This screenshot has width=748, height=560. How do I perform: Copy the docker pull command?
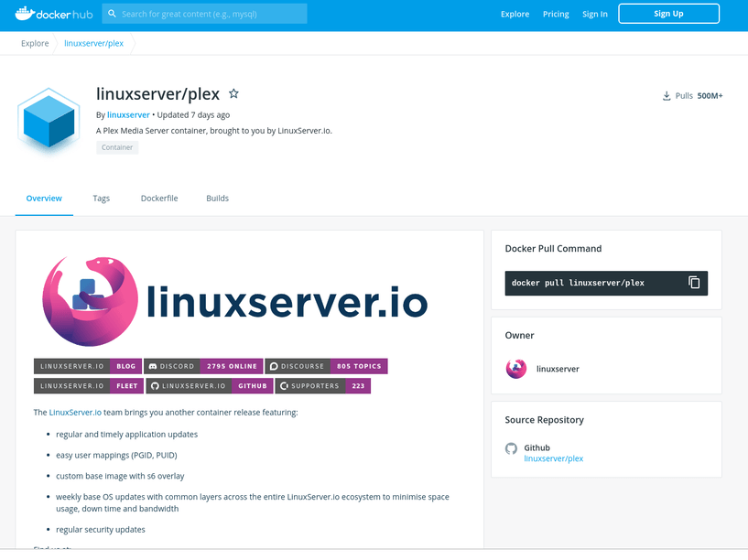(694, 283)
